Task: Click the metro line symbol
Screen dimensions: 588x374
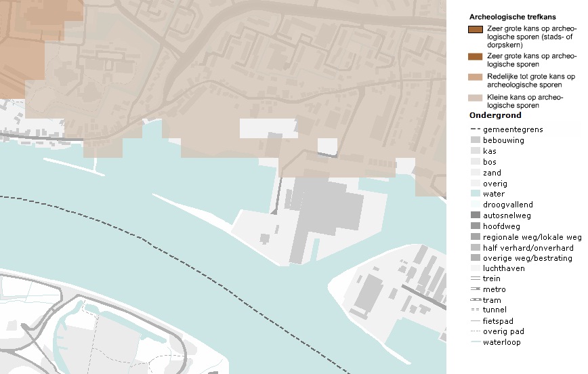Action: 475,289
